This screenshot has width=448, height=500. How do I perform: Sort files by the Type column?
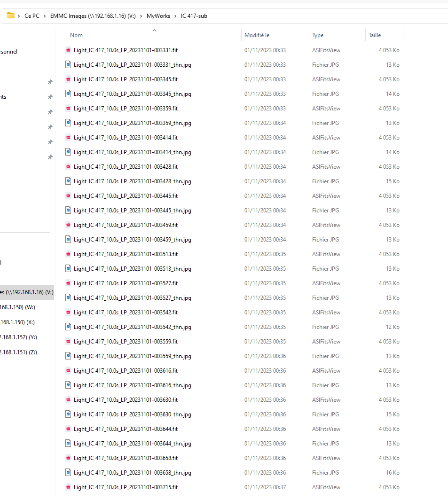point(318,35)
